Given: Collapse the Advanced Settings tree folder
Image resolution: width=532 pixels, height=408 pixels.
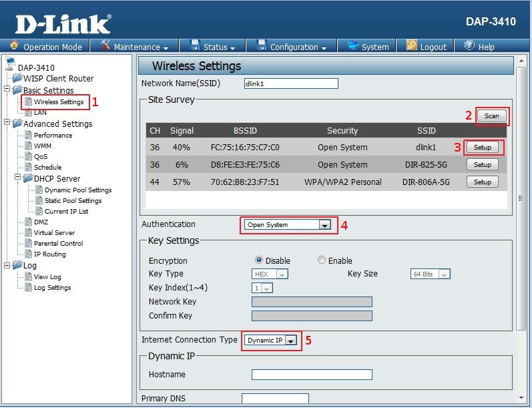Looking at the screenshot, I should point(7,124).
